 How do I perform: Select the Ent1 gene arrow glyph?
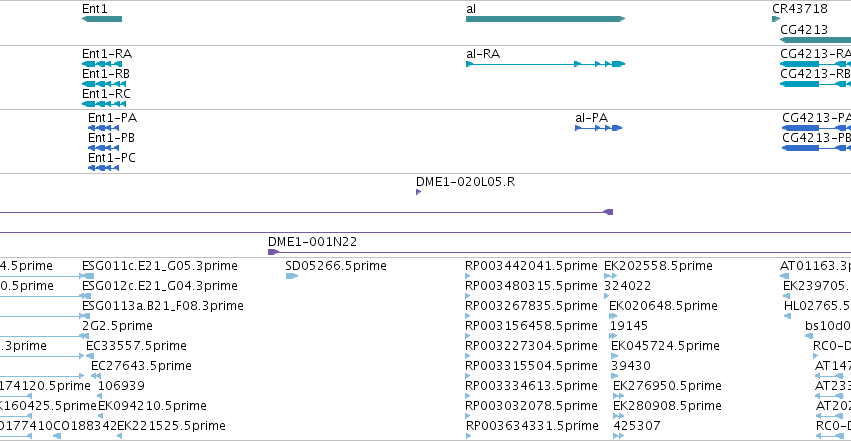[x=101, y=19]
